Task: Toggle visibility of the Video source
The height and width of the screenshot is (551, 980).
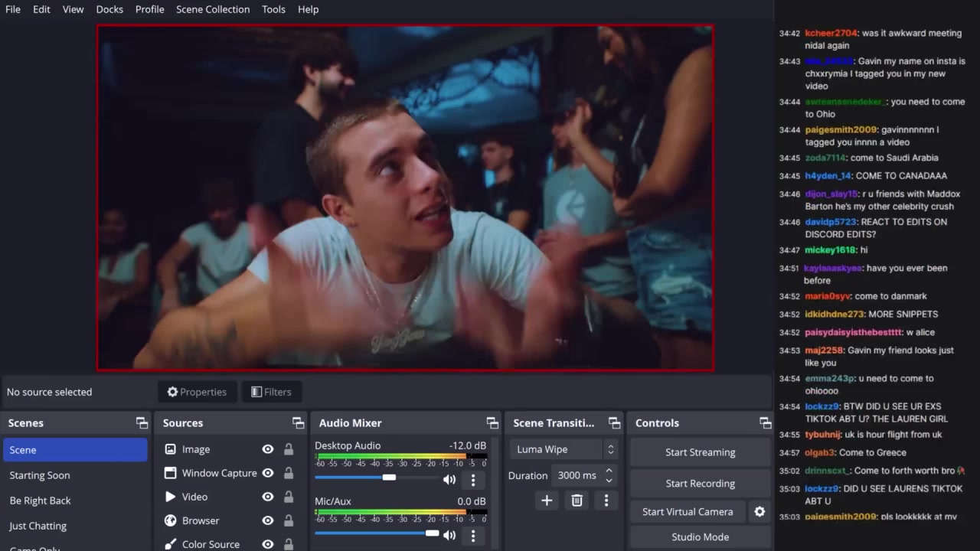Action: [x=268, y=497]
